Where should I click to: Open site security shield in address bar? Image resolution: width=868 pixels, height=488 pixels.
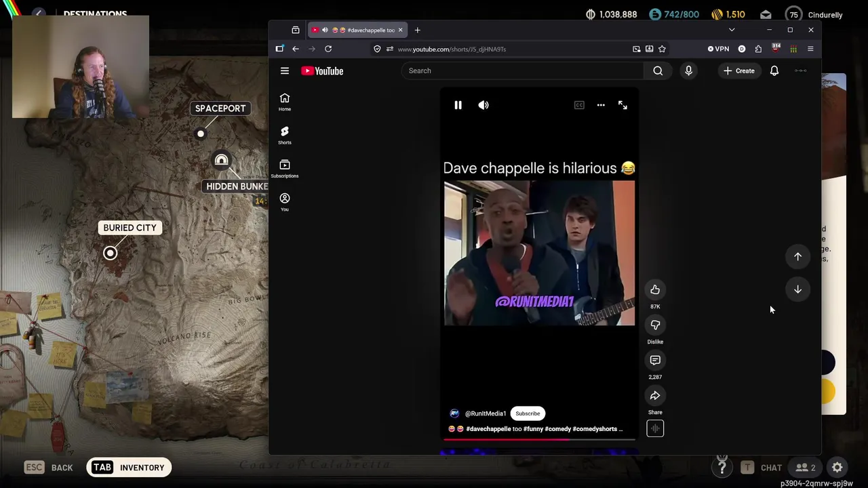tap(377, 49)
